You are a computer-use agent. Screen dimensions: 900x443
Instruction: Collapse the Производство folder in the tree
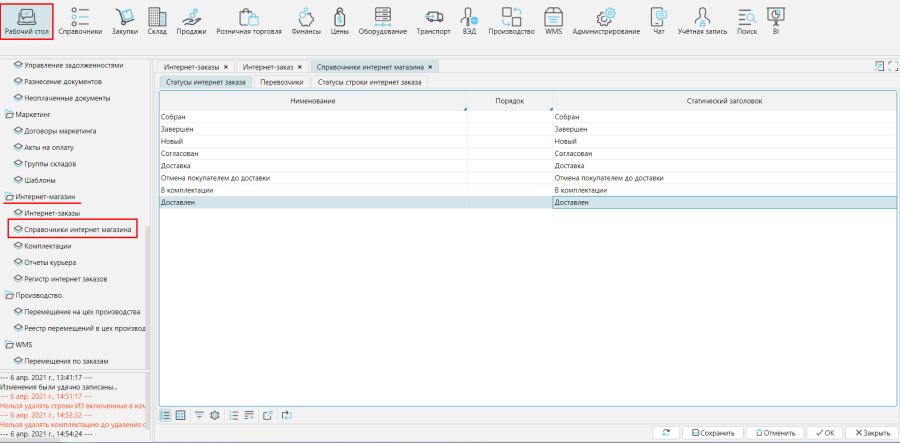(9, 296)
